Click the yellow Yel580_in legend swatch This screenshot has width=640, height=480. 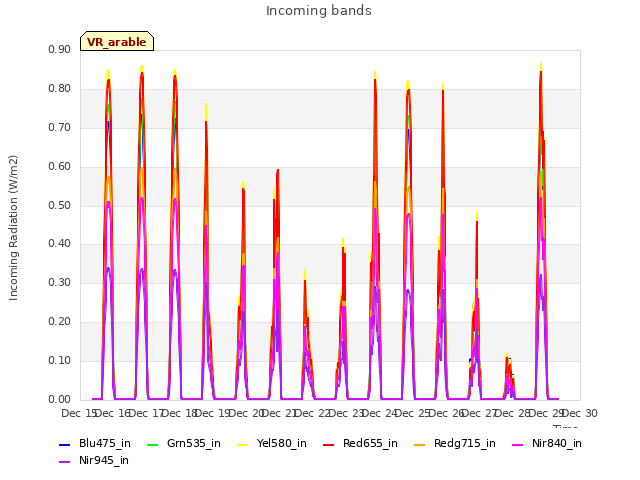242,444
